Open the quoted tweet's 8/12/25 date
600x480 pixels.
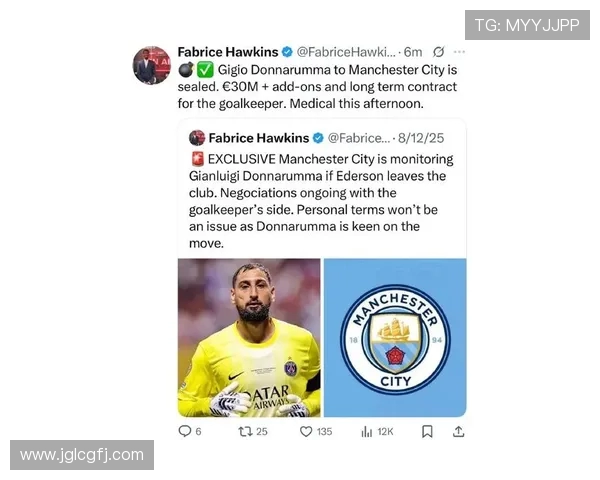coord(421,138)
